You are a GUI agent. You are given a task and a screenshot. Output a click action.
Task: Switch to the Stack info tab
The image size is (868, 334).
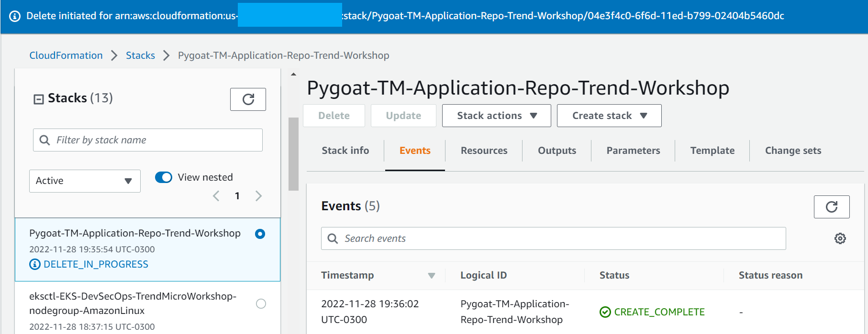[345, 151]
